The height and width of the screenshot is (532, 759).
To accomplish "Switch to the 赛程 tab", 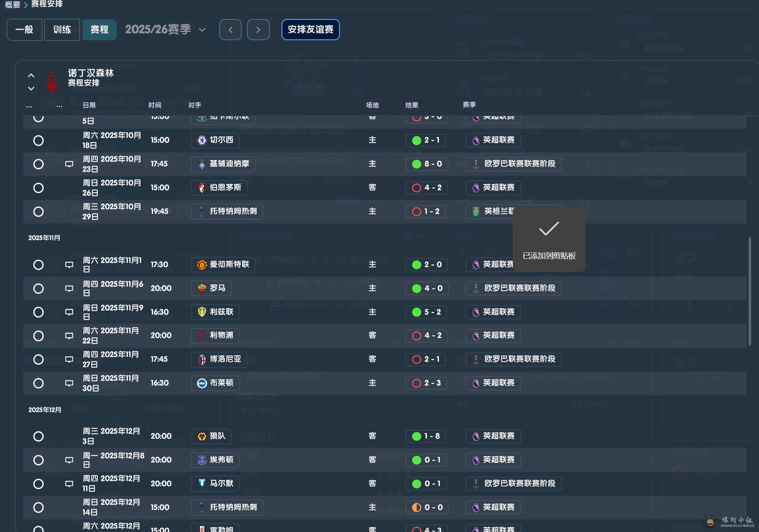I will [99, 30].
